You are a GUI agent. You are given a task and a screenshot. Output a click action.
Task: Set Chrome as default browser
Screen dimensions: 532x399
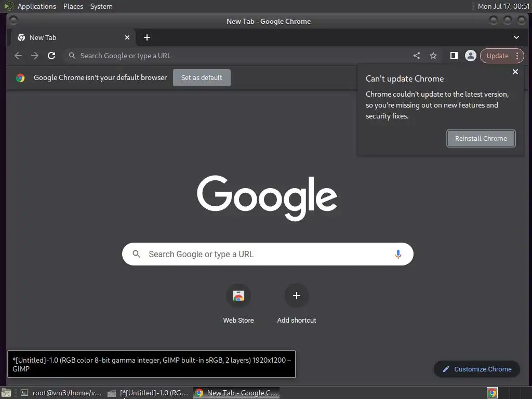click(202, 78)
